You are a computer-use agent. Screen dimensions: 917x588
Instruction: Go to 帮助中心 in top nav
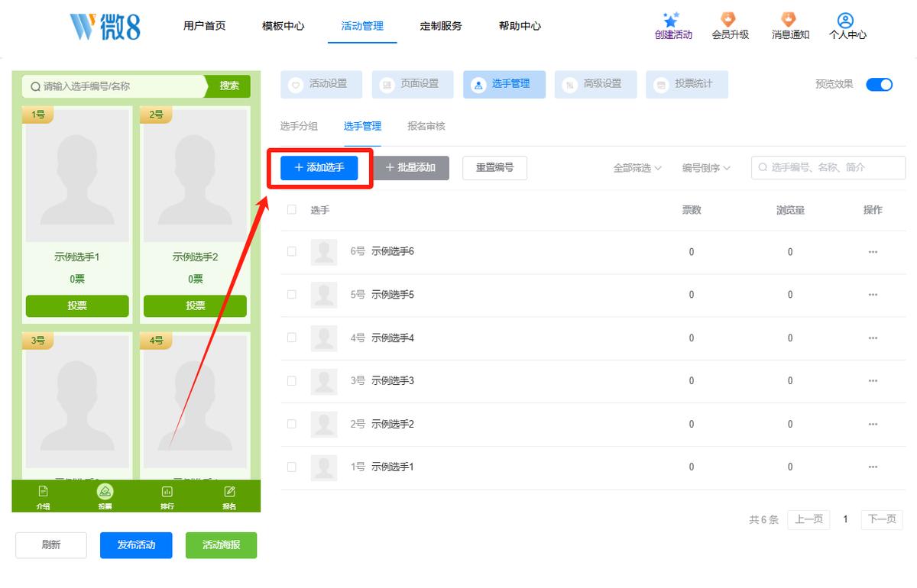pos(520,26)
